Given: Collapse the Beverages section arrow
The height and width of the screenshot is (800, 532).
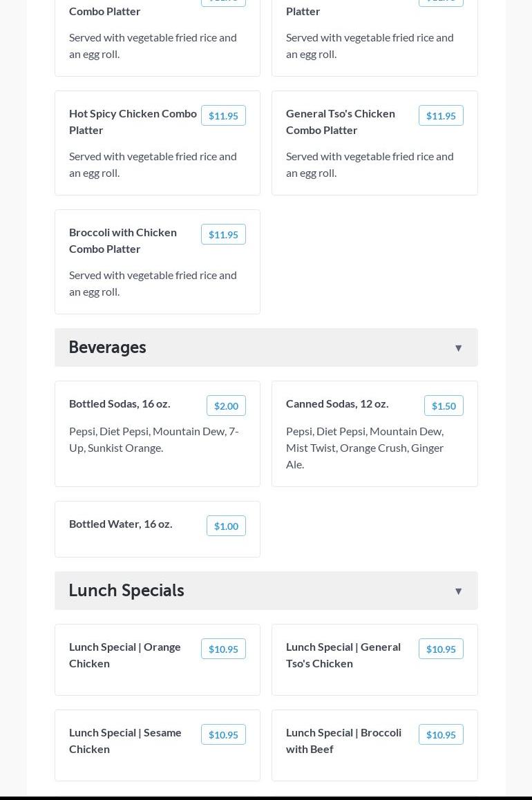Looking at the screenshot, I should pos(458,348).
